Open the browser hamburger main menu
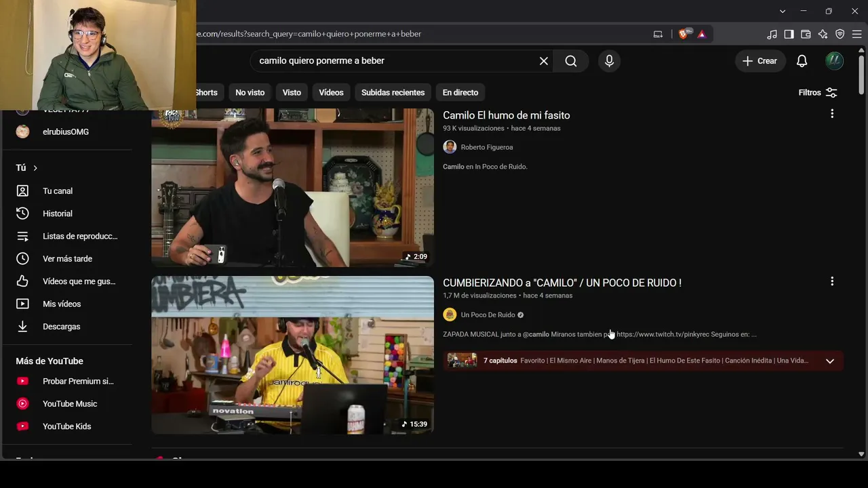Viewport: 868px width, 488px height. pyautogui.click(x=856, y=34)
